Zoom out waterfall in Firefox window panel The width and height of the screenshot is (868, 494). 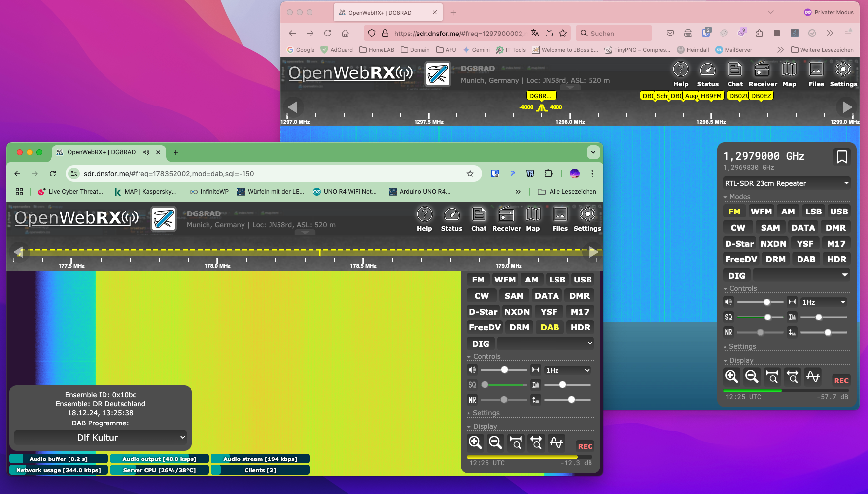[x=752, y=376]
